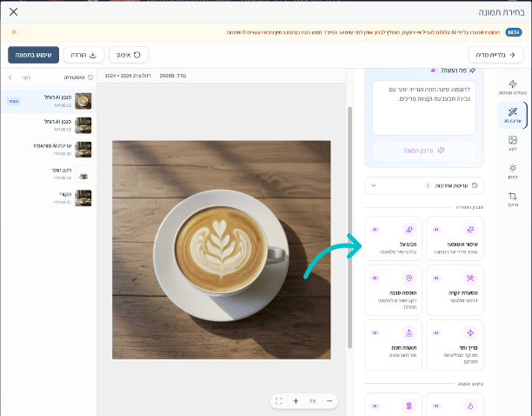532x416 pixels.
Task: Choose the preset card with flame icon
Action: coord(455,405)
